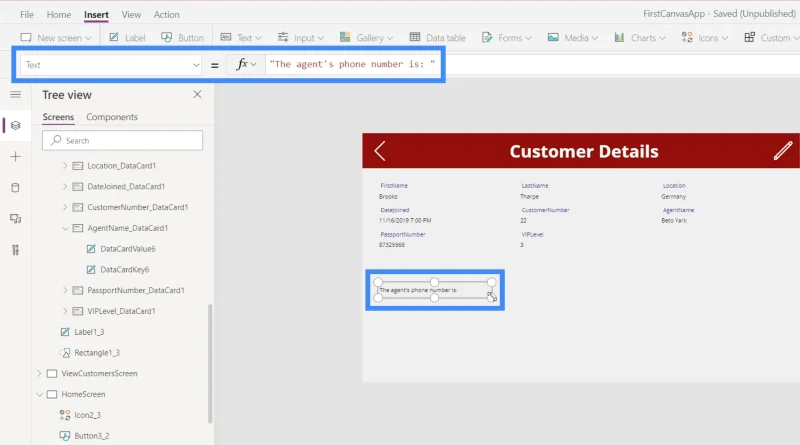Open the Forms dropdown
Viewport: 800px width, 445px height.
coord(507,38)
